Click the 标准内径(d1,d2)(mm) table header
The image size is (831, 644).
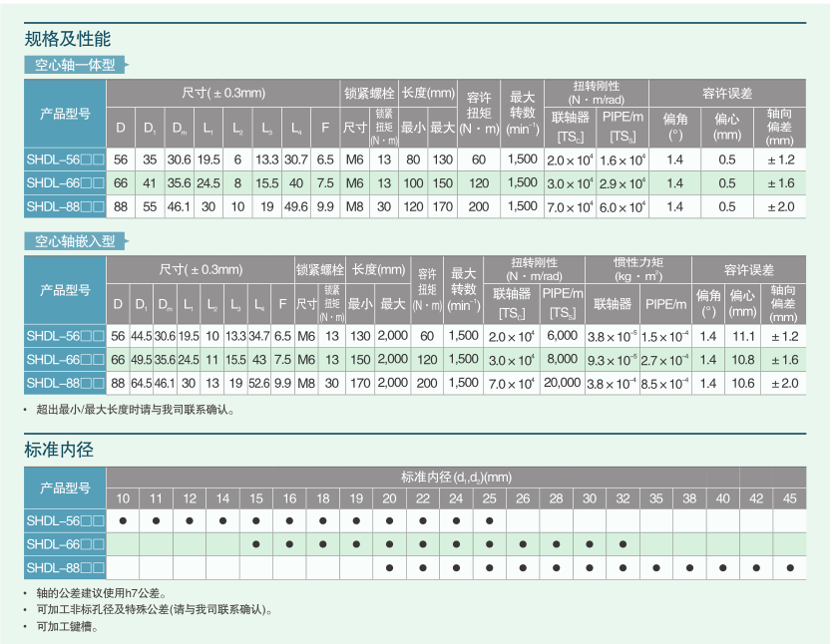(x=456, y=478)
